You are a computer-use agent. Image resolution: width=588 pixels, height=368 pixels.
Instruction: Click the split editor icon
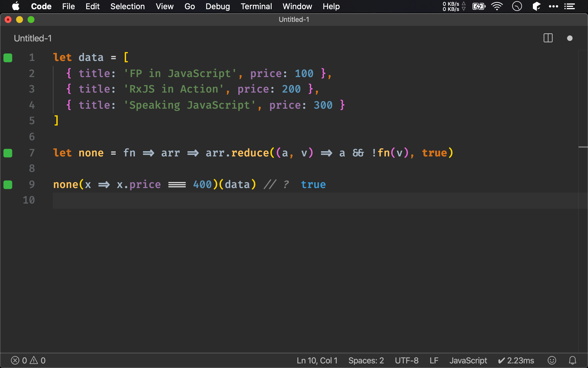548,38
